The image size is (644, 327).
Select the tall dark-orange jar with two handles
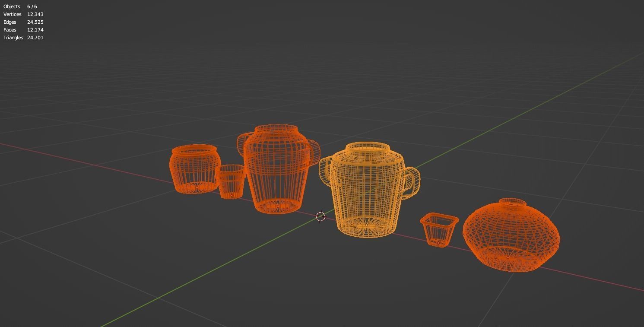coord(278,169)
